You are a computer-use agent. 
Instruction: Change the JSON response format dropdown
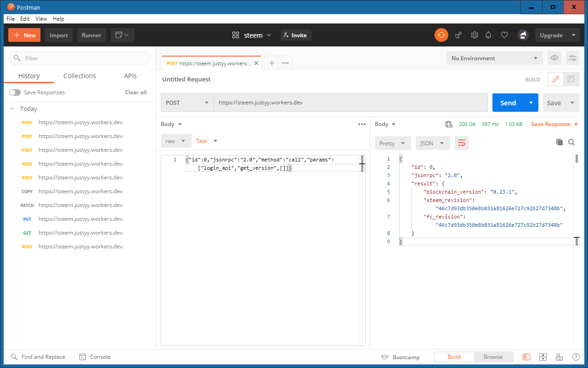433,143
